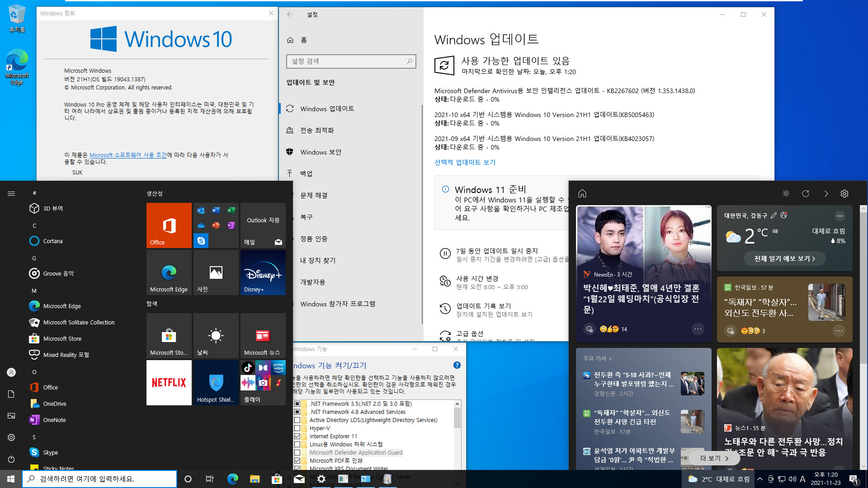Click the Windows features list scrollbar
Viewport: 868px width, 488px height.
(x=457, y=418)
